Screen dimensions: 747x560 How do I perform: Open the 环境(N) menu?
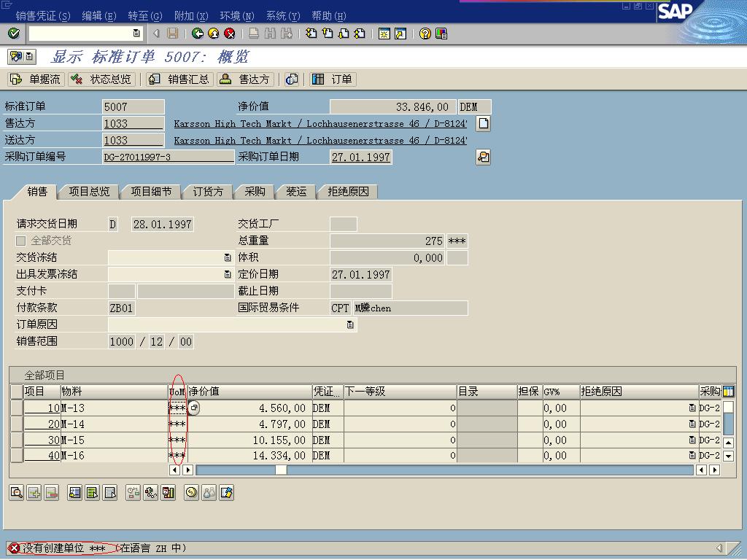coord(237,15)
